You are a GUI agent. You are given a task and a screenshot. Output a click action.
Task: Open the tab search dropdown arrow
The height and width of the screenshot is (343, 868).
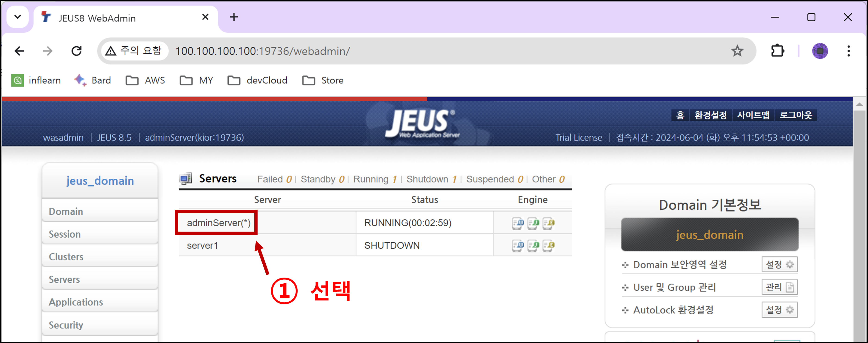(x=18, y=17)
